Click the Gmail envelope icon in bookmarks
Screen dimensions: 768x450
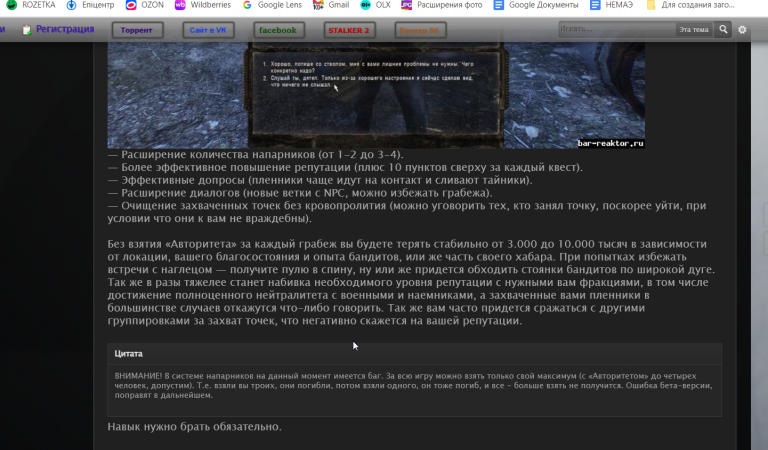pyautogui.click(x=318, y=5)
